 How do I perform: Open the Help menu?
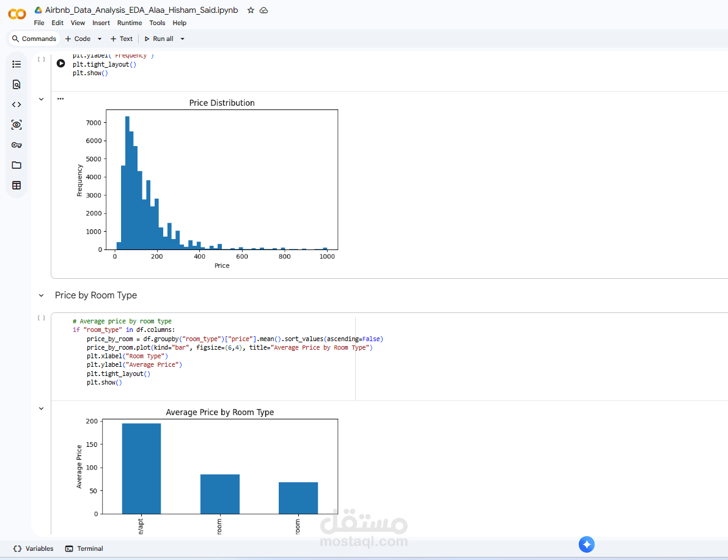(x=179, y=23)
